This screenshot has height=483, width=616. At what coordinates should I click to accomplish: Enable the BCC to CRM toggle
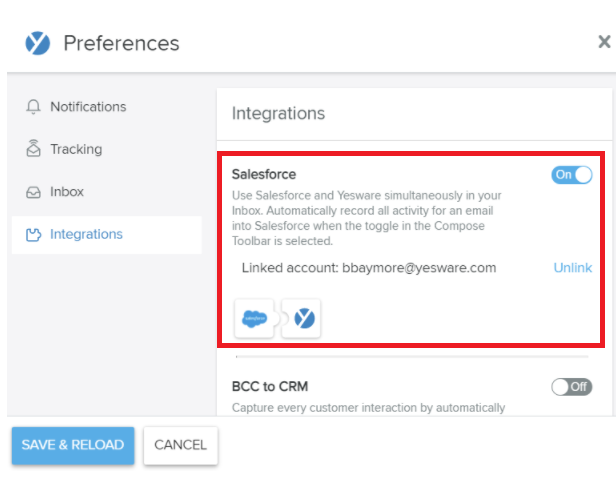pyautogui.click(x=571, y=386)
